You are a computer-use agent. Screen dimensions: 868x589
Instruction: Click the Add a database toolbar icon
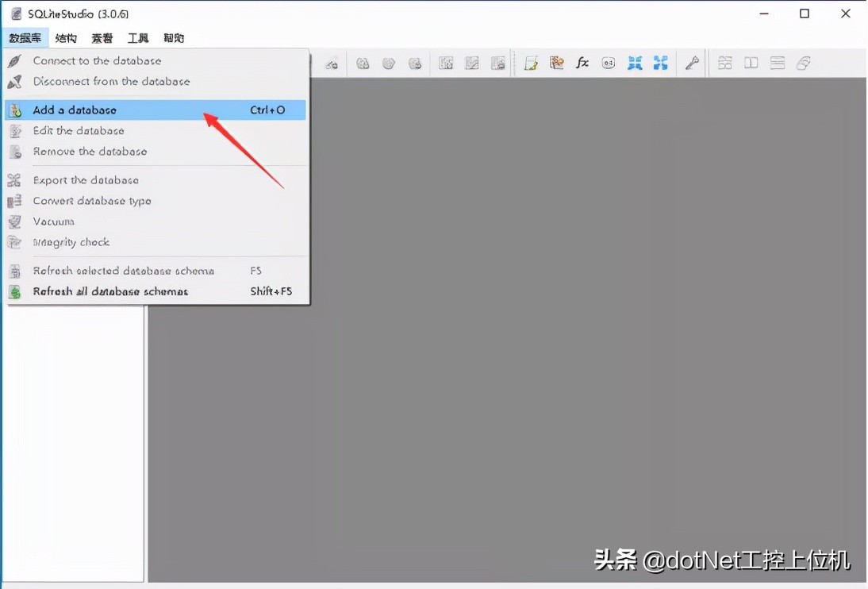(x=363, y=63)
